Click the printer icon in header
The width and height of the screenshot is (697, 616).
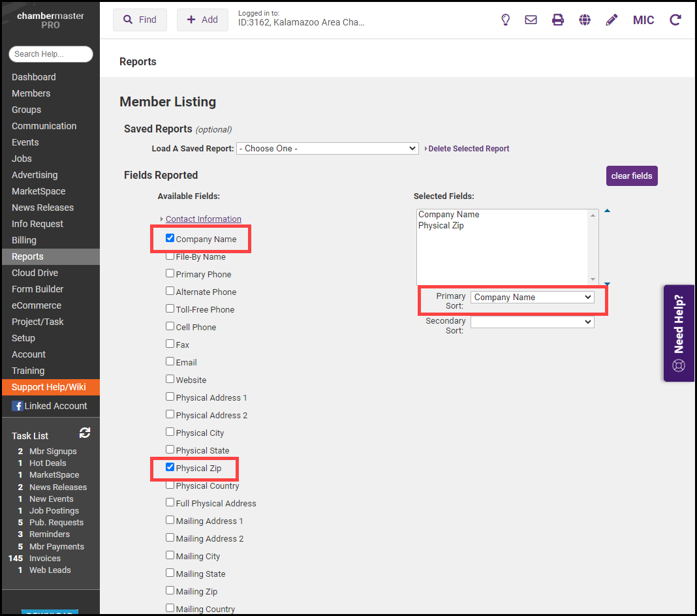coord(558,20)
